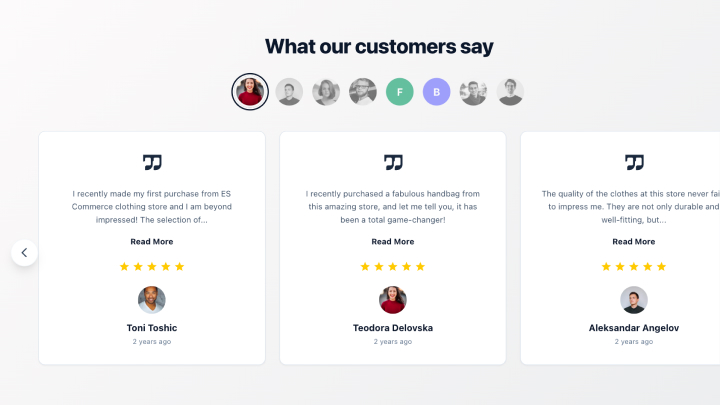Pick the bearded man with glasses avatar
The width and height of the screenshot is (720, 405).
point(363,92)
